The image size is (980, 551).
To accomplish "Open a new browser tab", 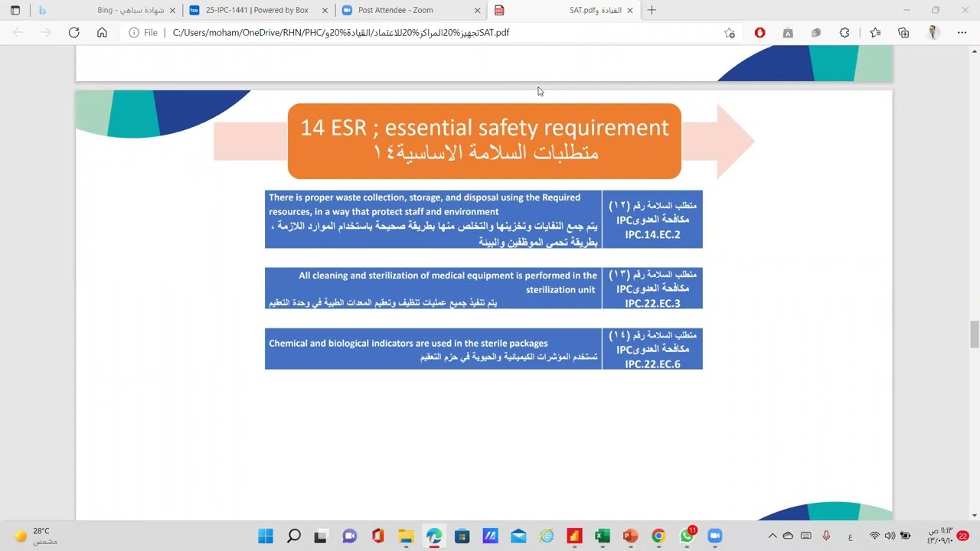I will 652,11.
